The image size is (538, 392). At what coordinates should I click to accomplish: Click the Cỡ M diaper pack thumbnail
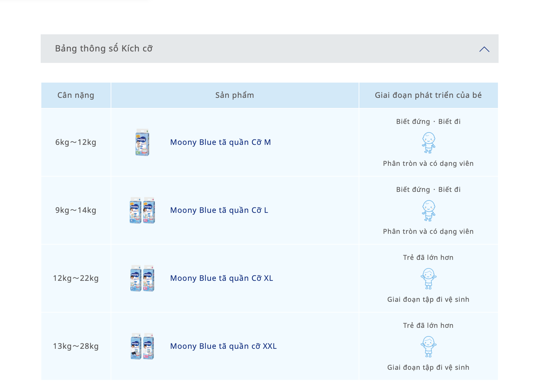142,142
